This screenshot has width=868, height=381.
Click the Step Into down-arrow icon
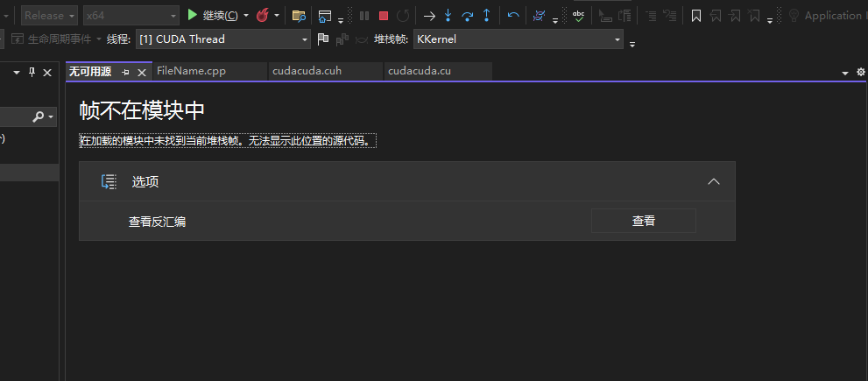(448, 16)
